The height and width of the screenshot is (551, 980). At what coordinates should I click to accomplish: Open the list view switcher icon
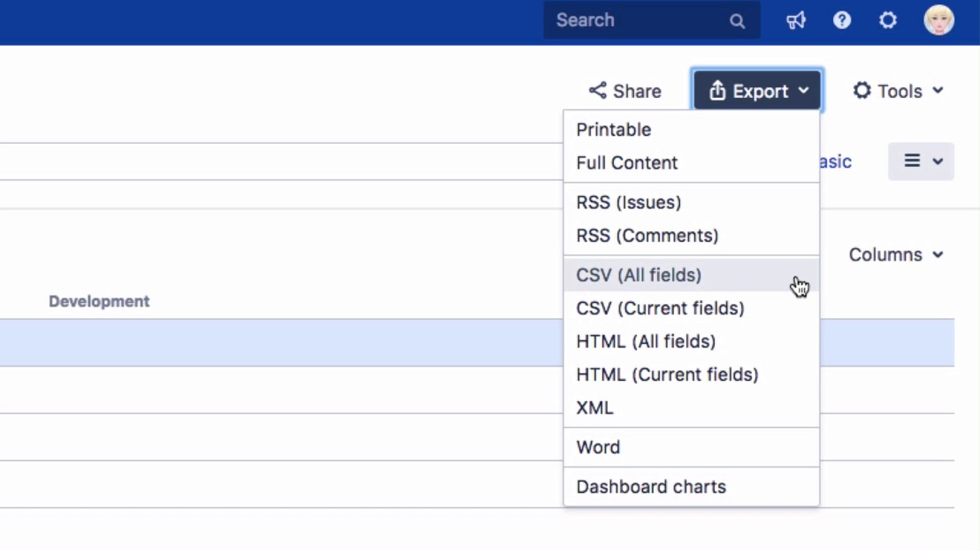coord(912,161)
